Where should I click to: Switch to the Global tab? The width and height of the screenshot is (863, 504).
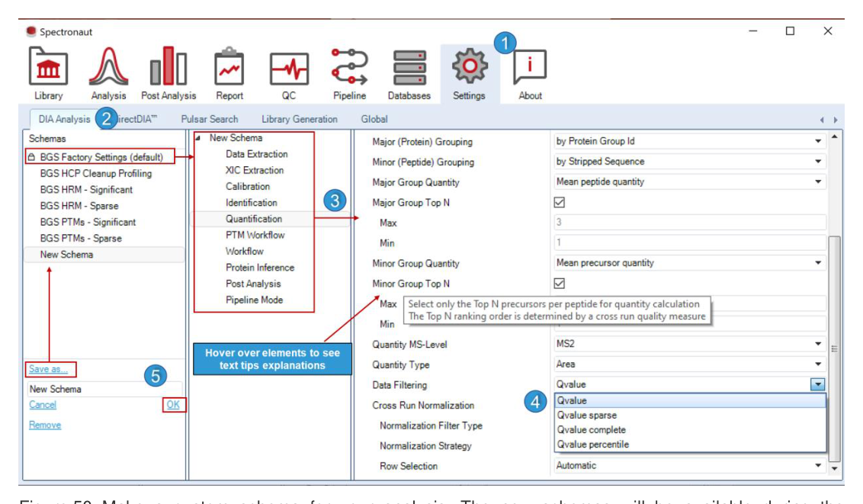click(374, 119)
